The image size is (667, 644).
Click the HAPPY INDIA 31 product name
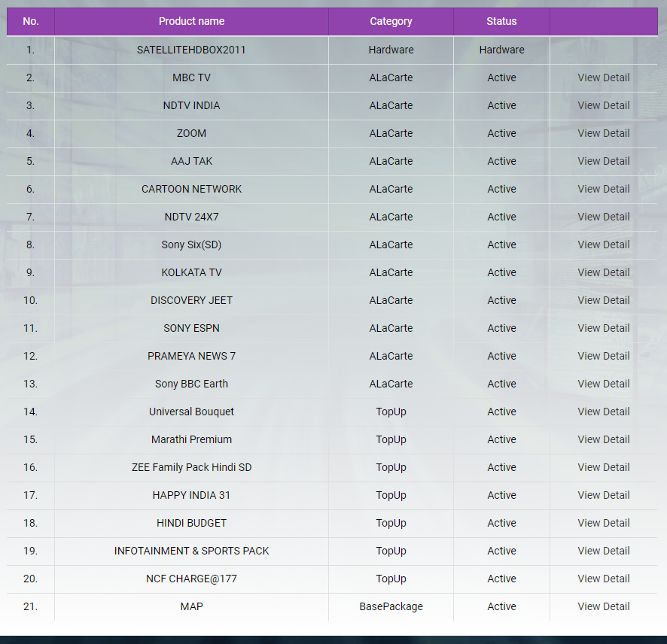point(191,495)
